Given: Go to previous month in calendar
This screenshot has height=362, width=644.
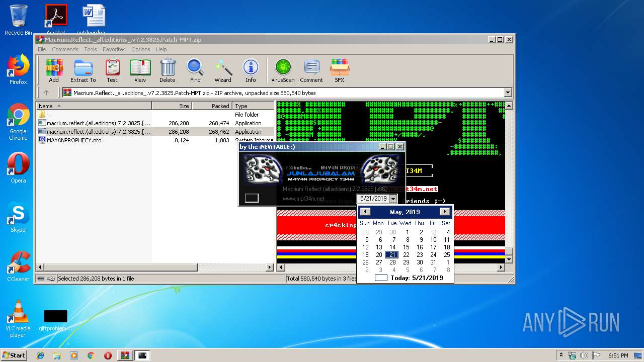Looking at the screenshot, I should tap(366, 212).
